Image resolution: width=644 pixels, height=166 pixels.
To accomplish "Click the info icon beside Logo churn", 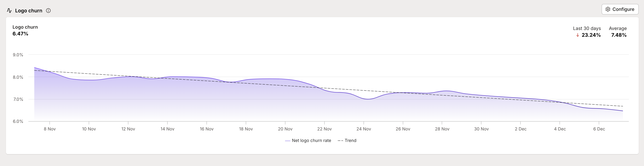I will coord(48,11).
